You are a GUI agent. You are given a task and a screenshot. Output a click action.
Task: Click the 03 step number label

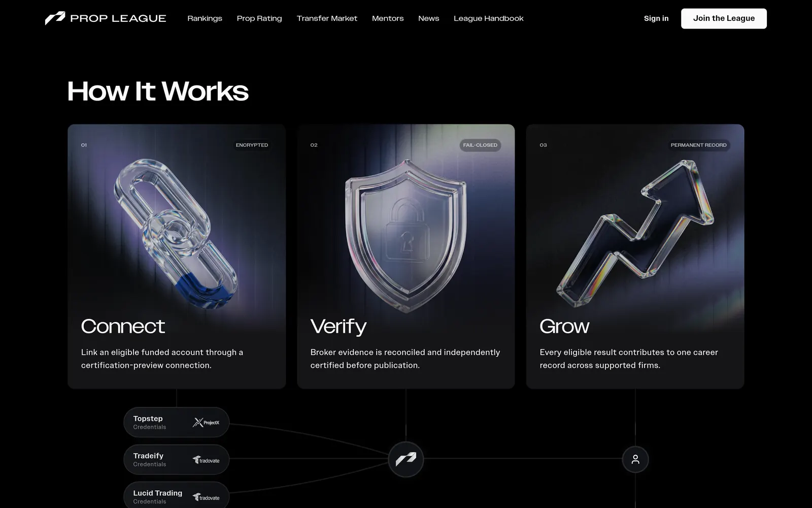click(543, 145)
